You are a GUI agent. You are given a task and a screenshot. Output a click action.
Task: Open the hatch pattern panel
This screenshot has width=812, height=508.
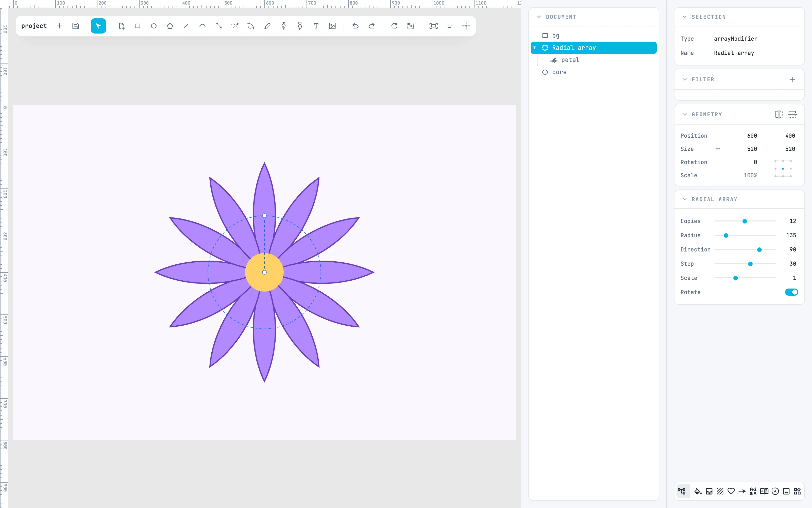coord(720,491)
